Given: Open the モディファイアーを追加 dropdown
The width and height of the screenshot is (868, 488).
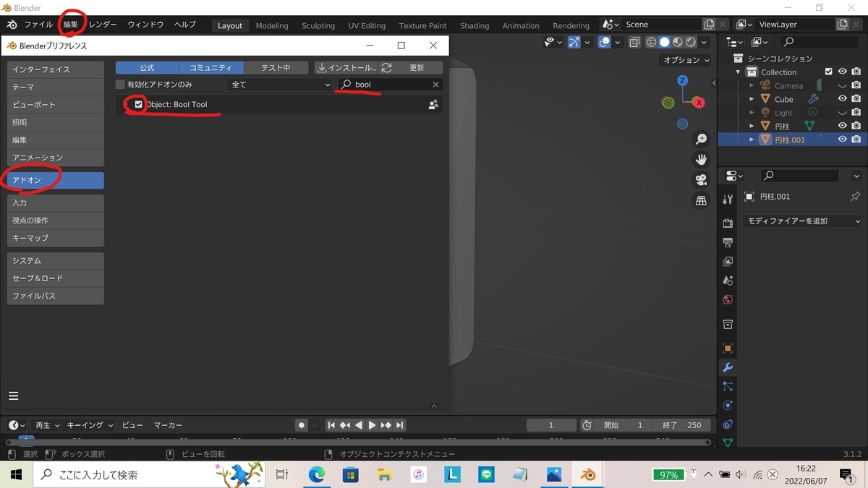Looking at the screenshot, I should click(803, 221).
